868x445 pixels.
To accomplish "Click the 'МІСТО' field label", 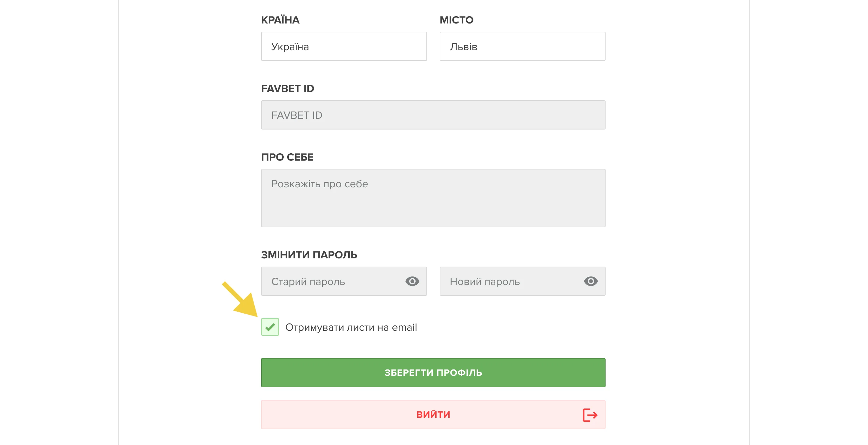I will [456, 20].
